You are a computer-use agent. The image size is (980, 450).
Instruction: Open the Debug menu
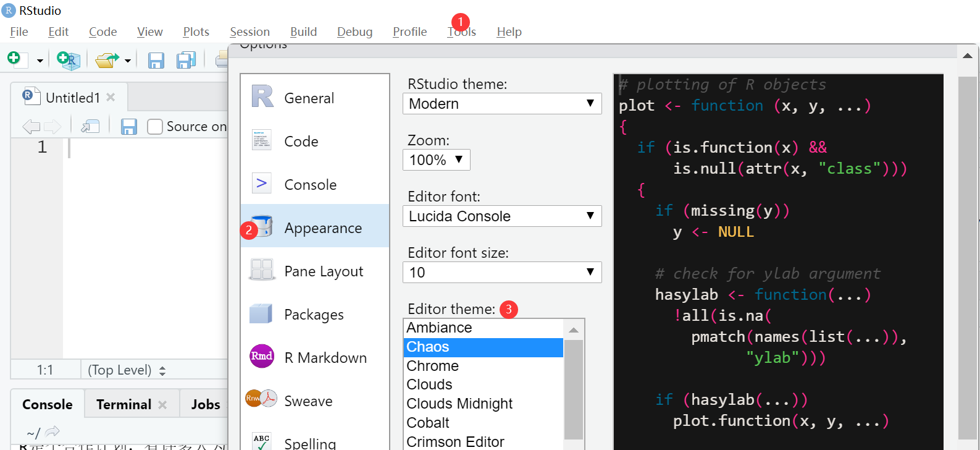[x=354, y=32]
